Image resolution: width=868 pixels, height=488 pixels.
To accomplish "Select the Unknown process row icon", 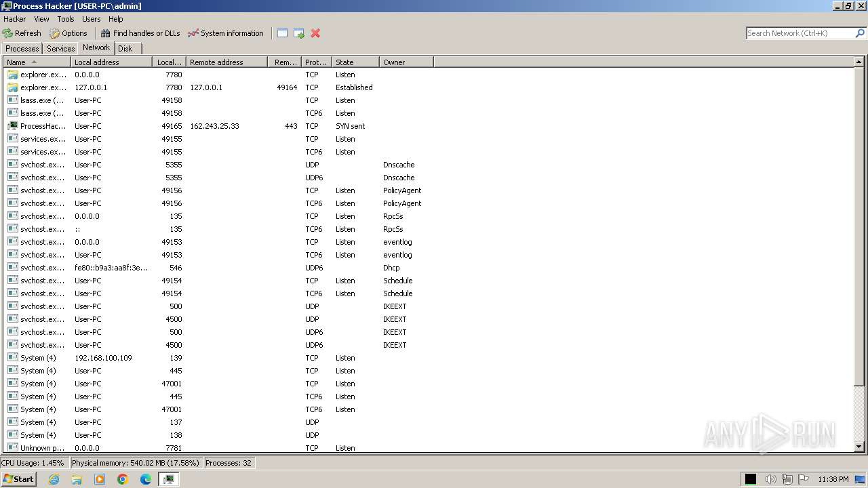I will coord(13,448).
